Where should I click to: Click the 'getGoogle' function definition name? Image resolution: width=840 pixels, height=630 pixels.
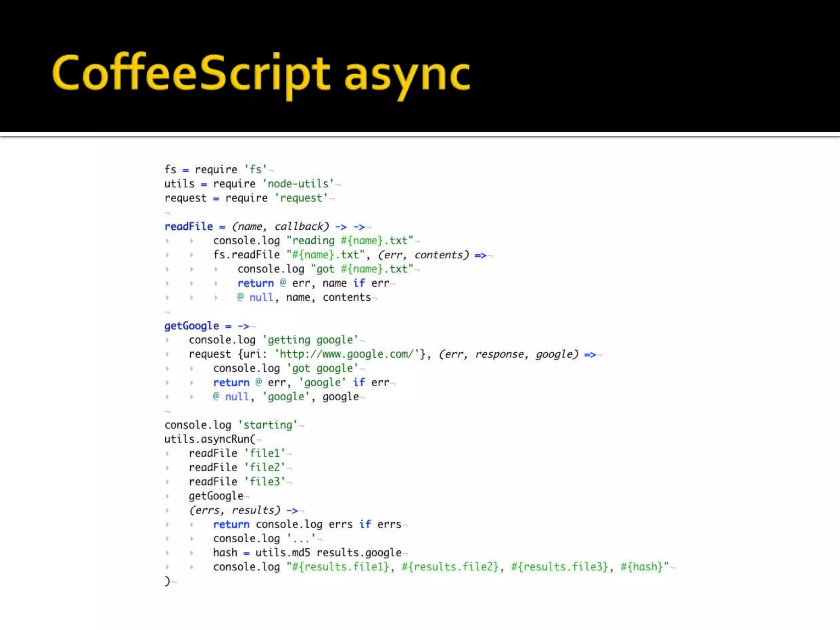192,326
